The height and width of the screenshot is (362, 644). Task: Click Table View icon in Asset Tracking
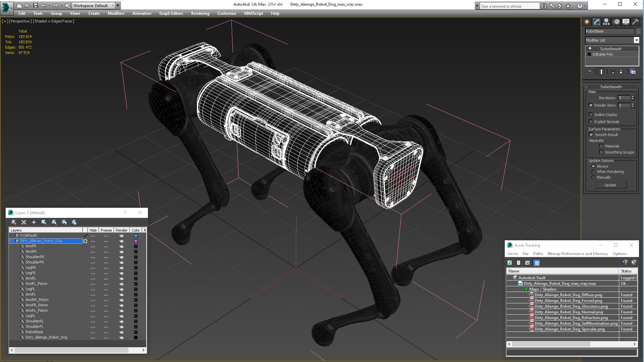[x=537, y=263]
